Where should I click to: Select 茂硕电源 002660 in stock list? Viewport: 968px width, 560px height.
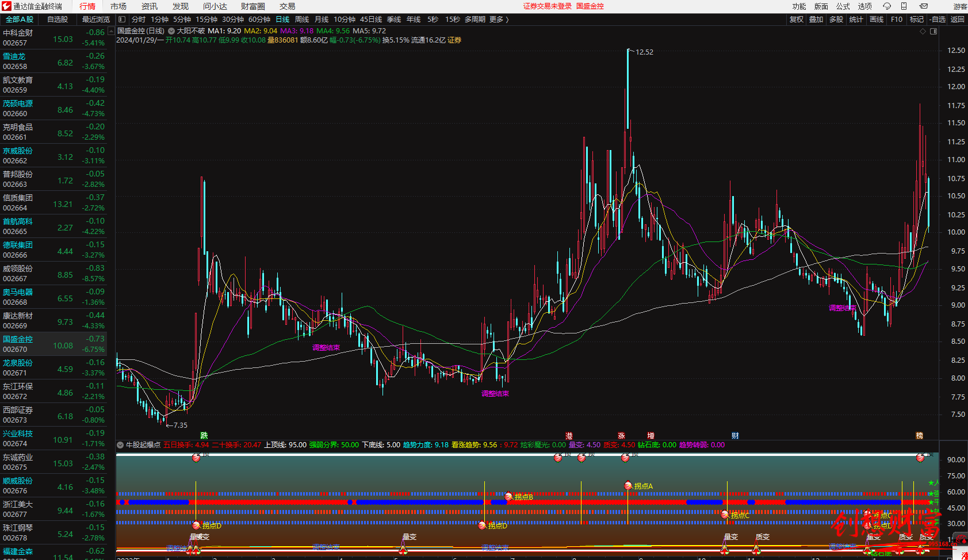point(53,109)
